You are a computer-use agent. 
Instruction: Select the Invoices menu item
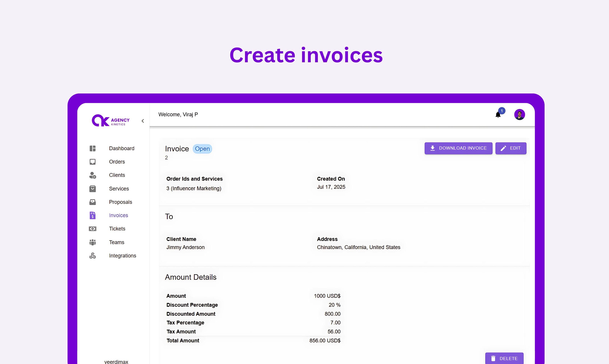click(x=118, y=215)
